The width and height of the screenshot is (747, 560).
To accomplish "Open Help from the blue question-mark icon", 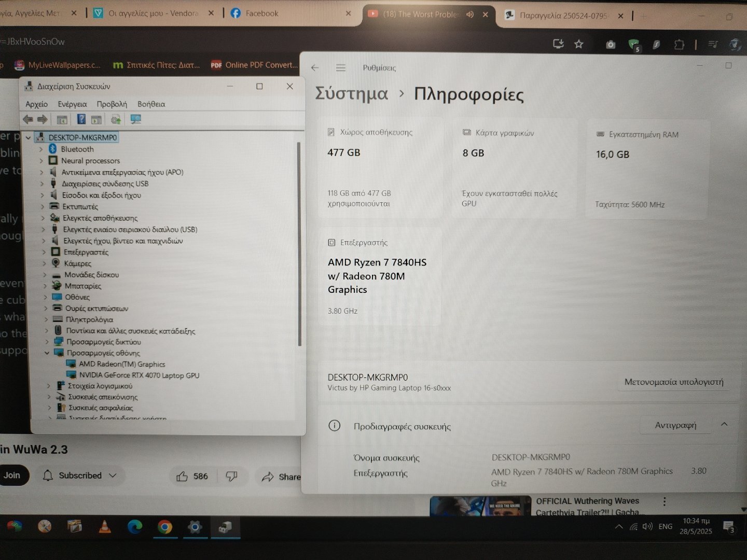I will (x=81, y=119).
